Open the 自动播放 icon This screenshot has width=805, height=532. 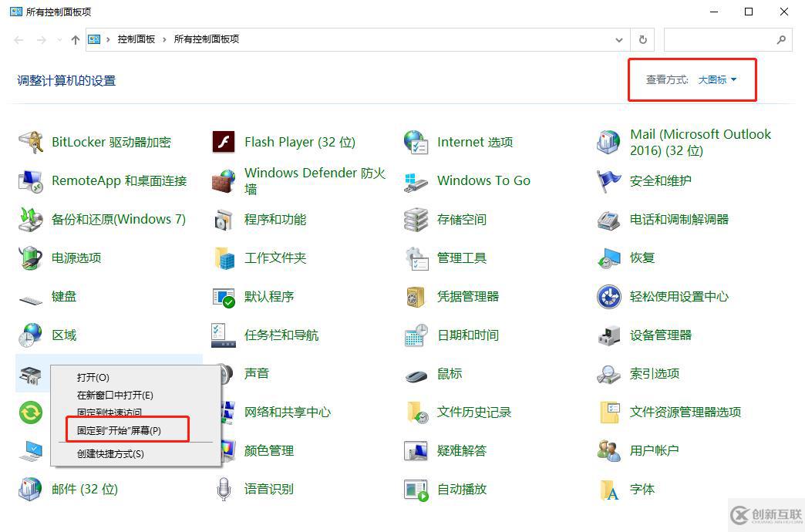416,490
